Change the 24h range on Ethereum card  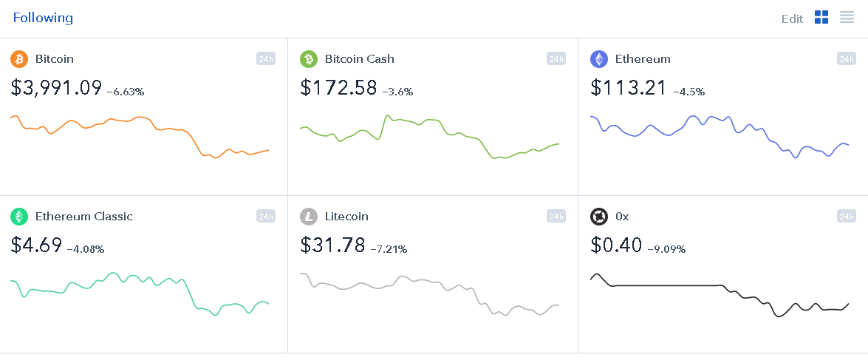click(x=846, y=58)
